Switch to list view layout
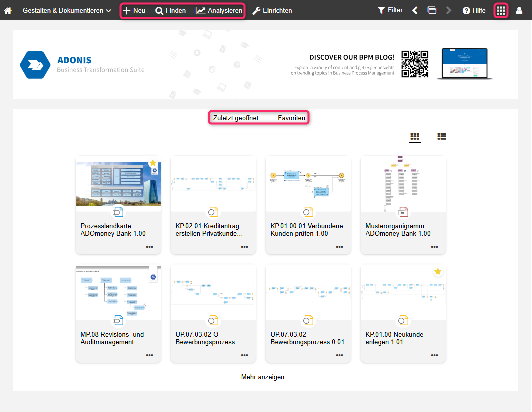Image resolution: width=532 pixels, height=412 pixels. tap(442, 136)
